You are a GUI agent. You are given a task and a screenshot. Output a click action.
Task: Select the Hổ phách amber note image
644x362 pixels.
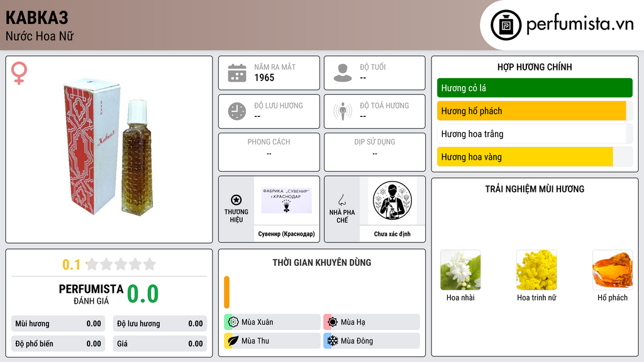(613, 270)
